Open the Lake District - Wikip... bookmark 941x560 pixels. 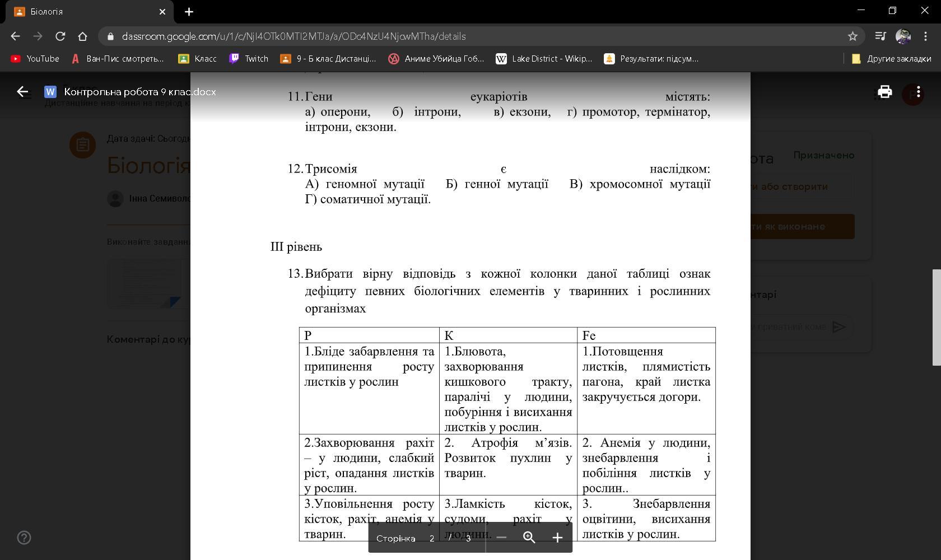544,59
